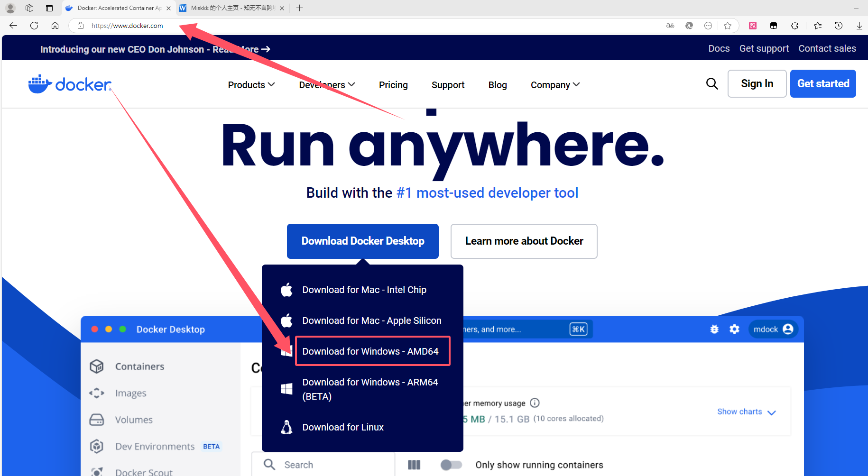The image size is (868, 476).
Task: Click the Windows icon beside ARM64 (BETA)
Action: point(286,389)
